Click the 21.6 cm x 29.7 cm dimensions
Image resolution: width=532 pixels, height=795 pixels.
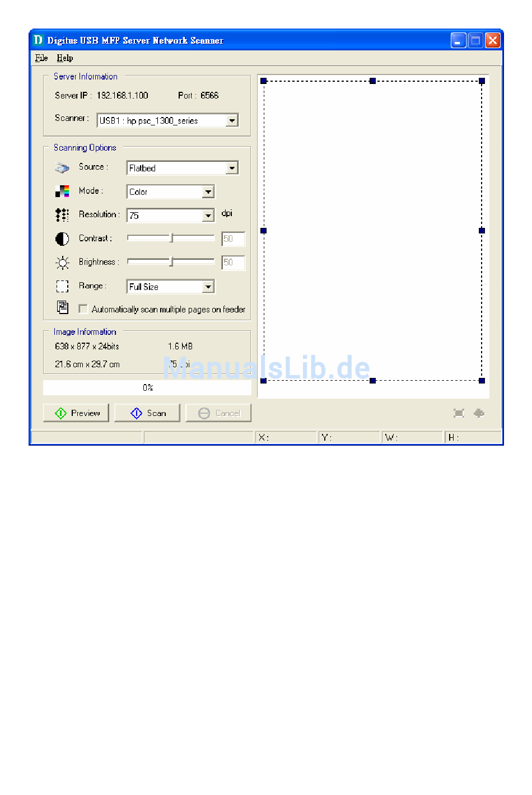tap(87, 364)
